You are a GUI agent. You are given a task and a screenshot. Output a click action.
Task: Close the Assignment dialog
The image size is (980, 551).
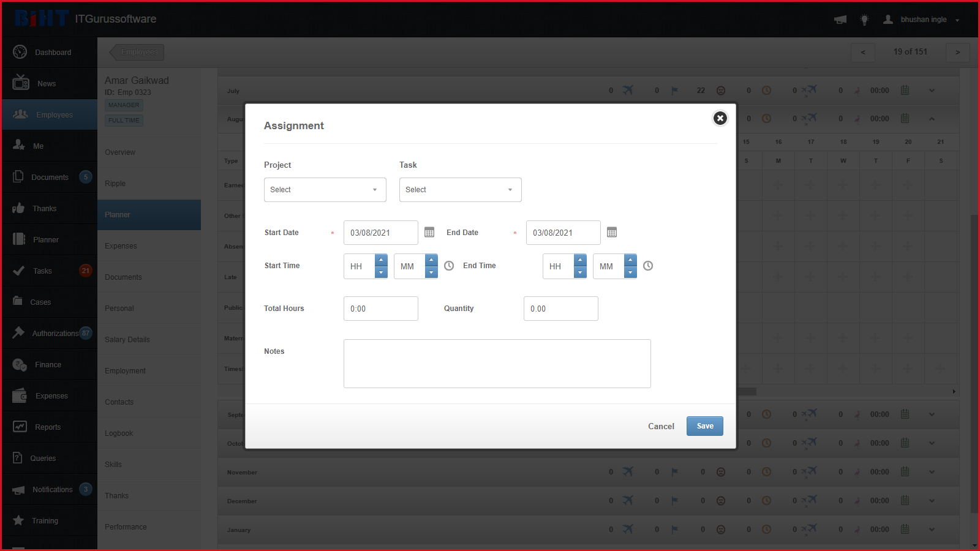pos(720,118)
